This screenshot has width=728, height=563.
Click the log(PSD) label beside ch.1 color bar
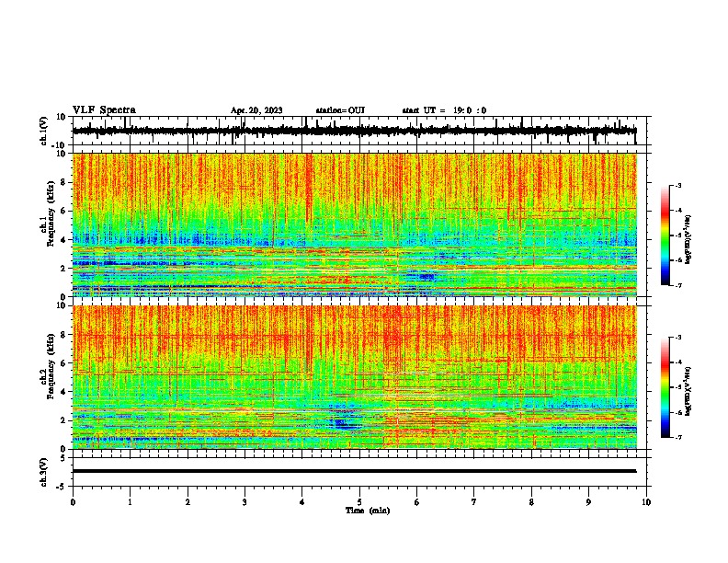click(688, 240)
